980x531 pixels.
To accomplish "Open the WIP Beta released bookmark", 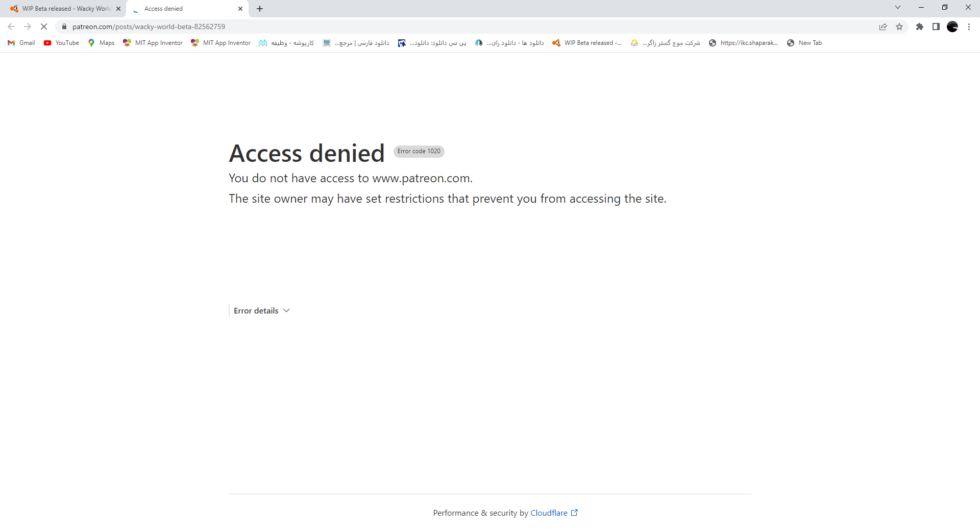I will coord(587,43).
